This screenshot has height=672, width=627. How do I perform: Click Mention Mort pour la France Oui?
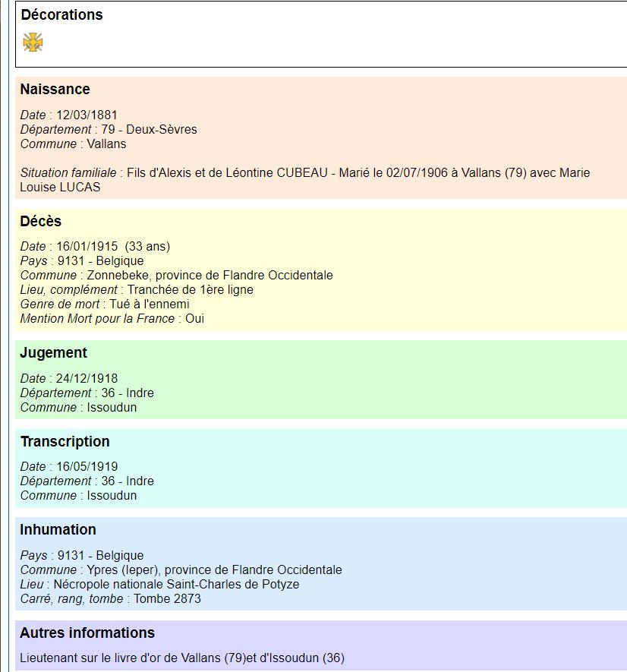pyautogui.click(x=112, y=318)
